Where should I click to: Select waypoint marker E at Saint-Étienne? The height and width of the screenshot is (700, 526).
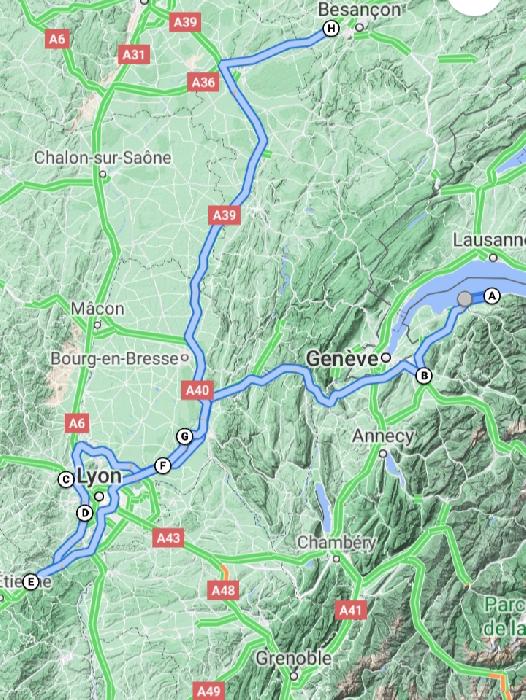tap(30, 582)
